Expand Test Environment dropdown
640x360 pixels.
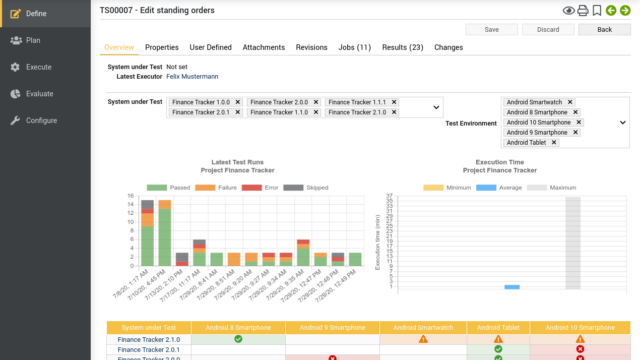(x=623, y=122)
